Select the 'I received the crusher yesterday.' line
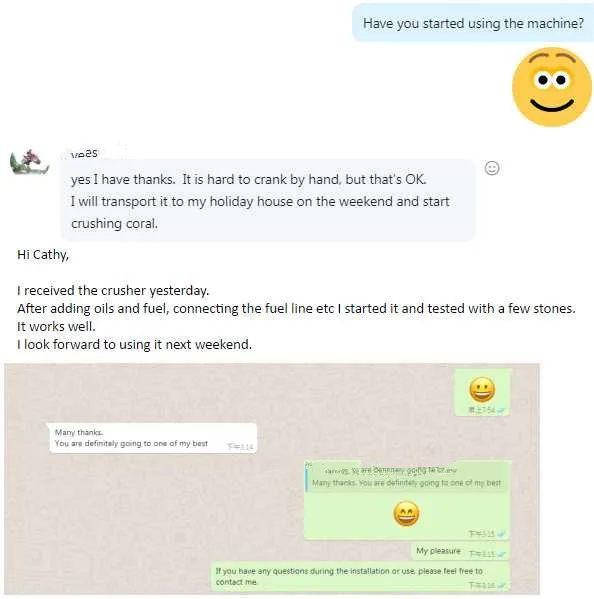The image size is (594, 599). pos(113,291)
